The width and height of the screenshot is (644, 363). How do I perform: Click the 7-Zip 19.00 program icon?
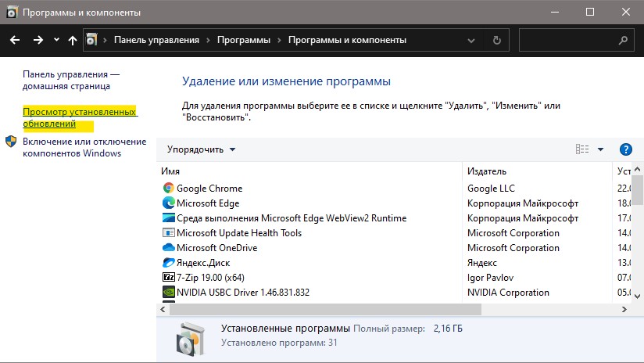click(x=168, y=278)
